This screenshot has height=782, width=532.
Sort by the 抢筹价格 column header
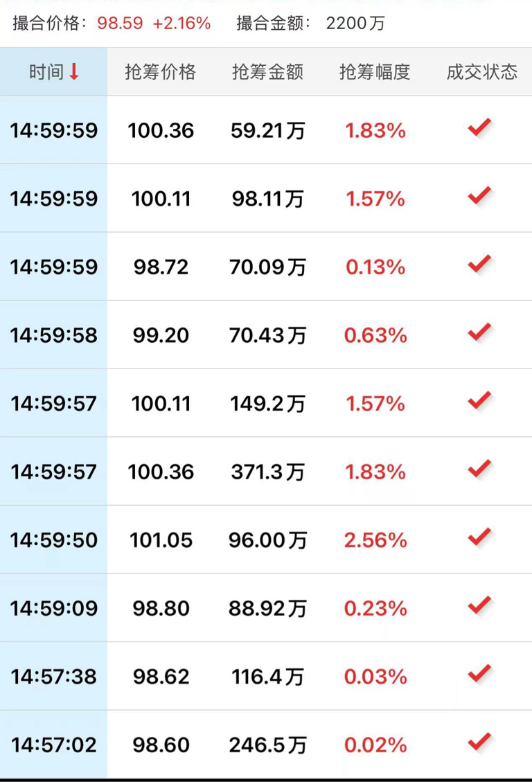pos(160,71)
